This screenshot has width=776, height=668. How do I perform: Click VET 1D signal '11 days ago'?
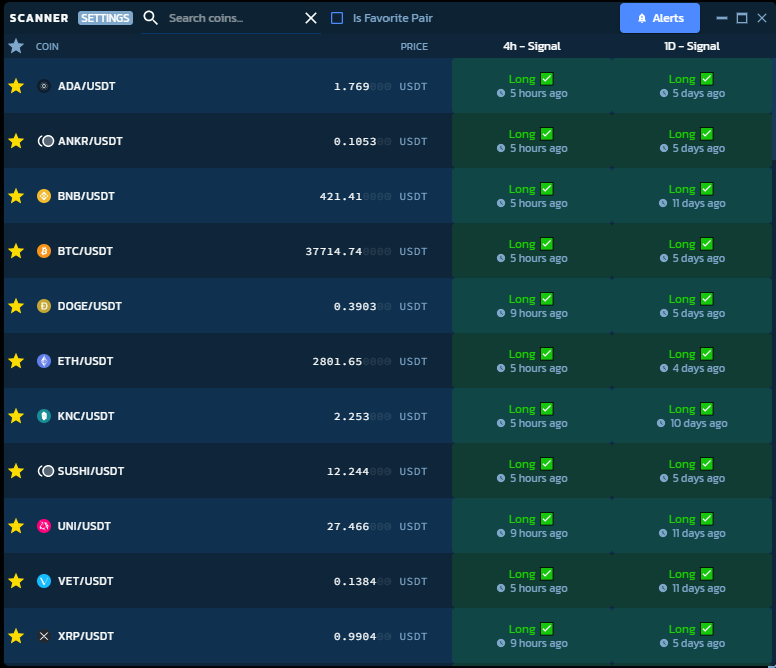point(699,588)
